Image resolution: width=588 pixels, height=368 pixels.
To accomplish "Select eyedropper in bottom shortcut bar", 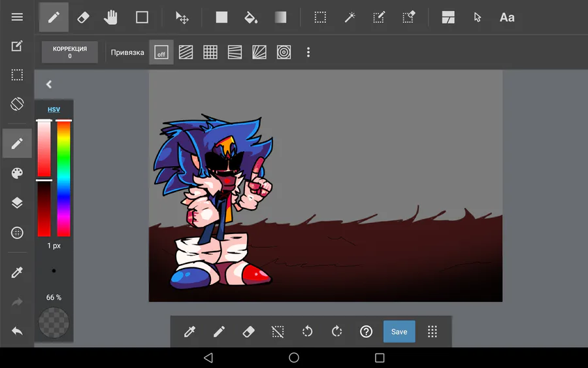I will pos(189,331).
